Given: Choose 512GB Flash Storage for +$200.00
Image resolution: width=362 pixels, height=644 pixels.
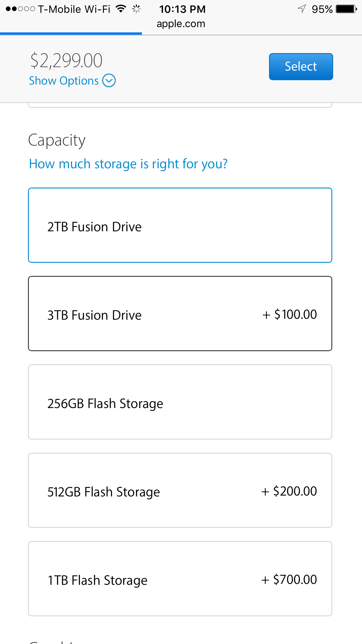Looking at the screenshot, I should (180, 490).
